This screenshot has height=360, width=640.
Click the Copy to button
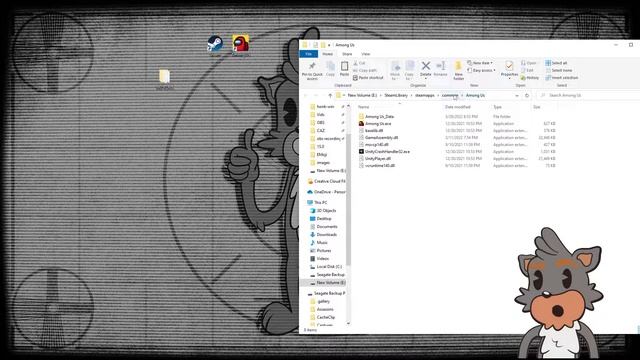409,71
